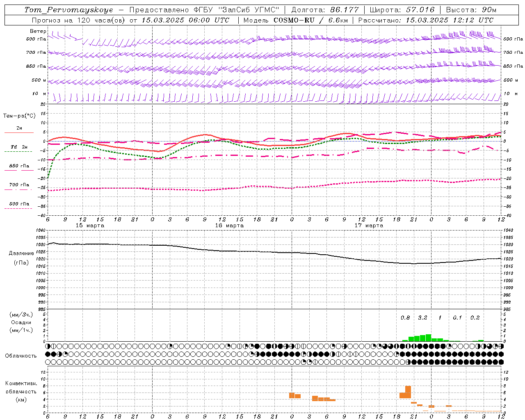This screenshot has width=525, height=420.
Task: Click the tallest green precipitation bar
Action: (428, 338)
